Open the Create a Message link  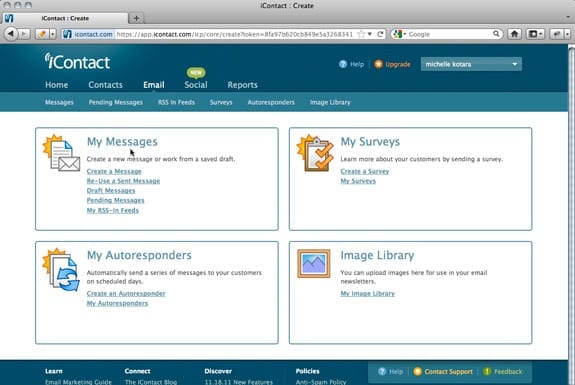pos(114,171)
